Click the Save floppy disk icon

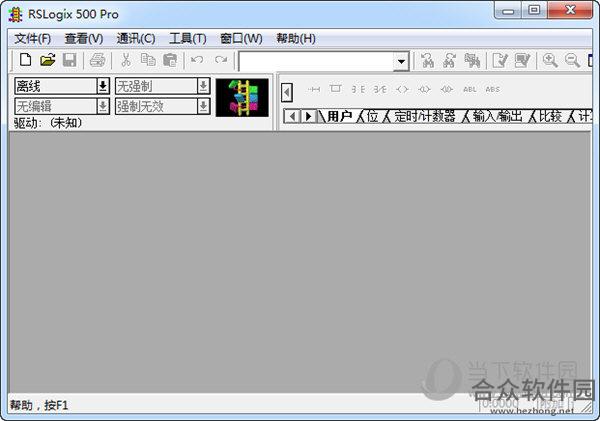pos(69,60)
